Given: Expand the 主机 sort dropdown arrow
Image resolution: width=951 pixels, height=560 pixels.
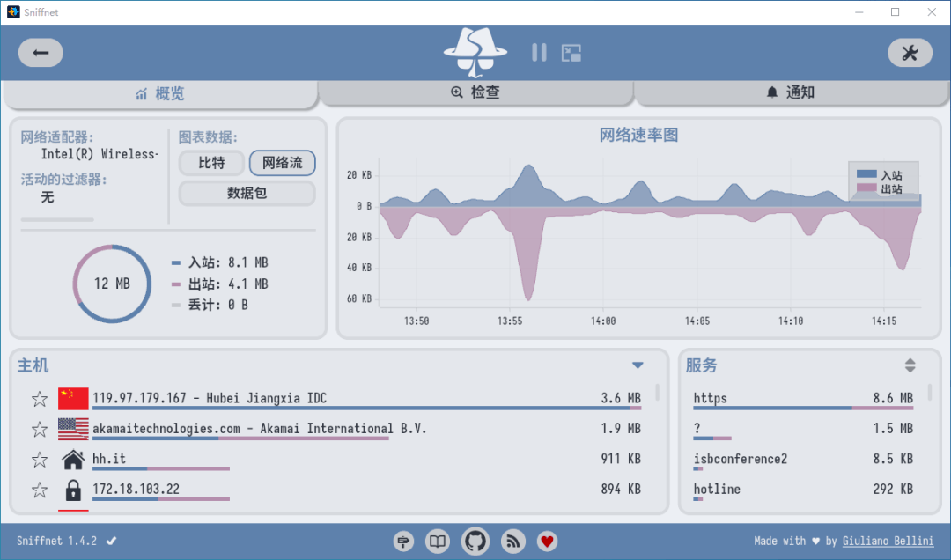Looking at the screenshot, I should 638,365.
